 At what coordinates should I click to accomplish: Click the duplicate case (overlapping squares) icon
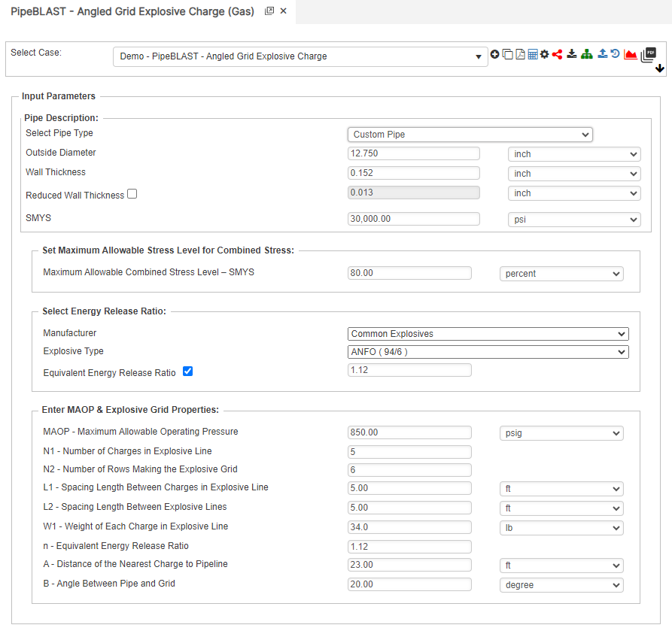507,54
